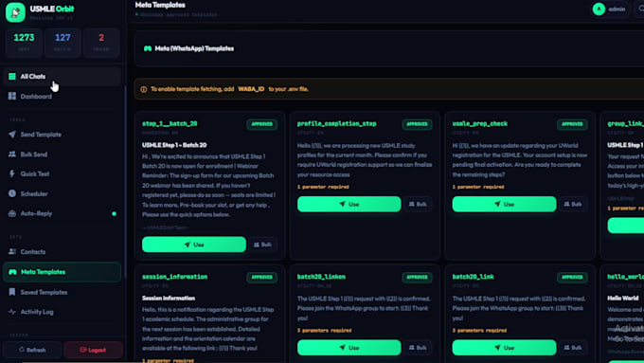Click the batch20_linken template title
Viewport: 644px width, 363px height.
point(321,277)
